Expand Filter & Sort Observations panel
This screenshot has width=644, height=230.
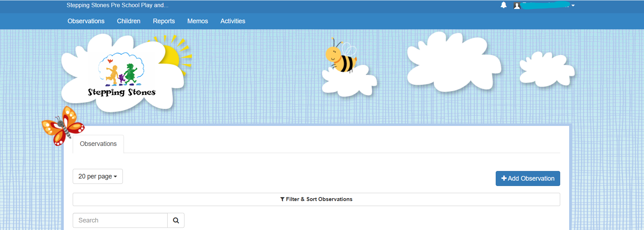(x=316, y=199)
